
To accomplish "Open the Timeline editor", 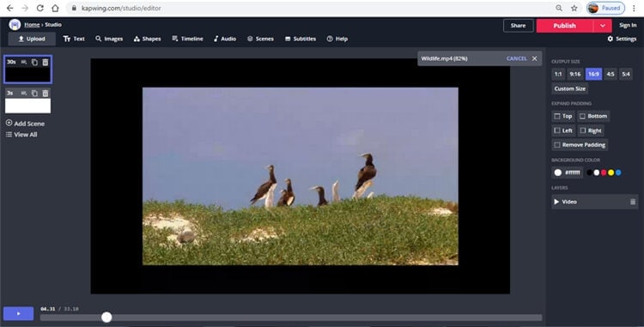I will tap(188, 39).
